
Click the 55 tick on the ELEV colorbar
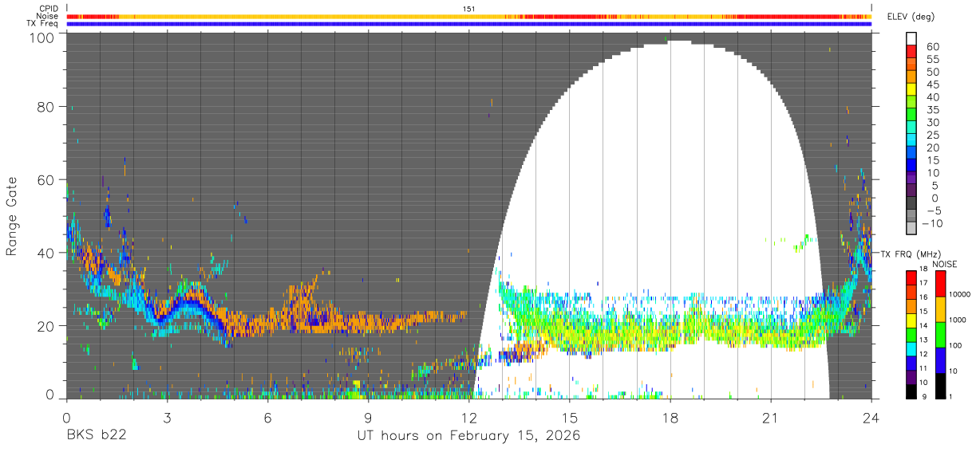pyautogui.click(x=931, y=59)
